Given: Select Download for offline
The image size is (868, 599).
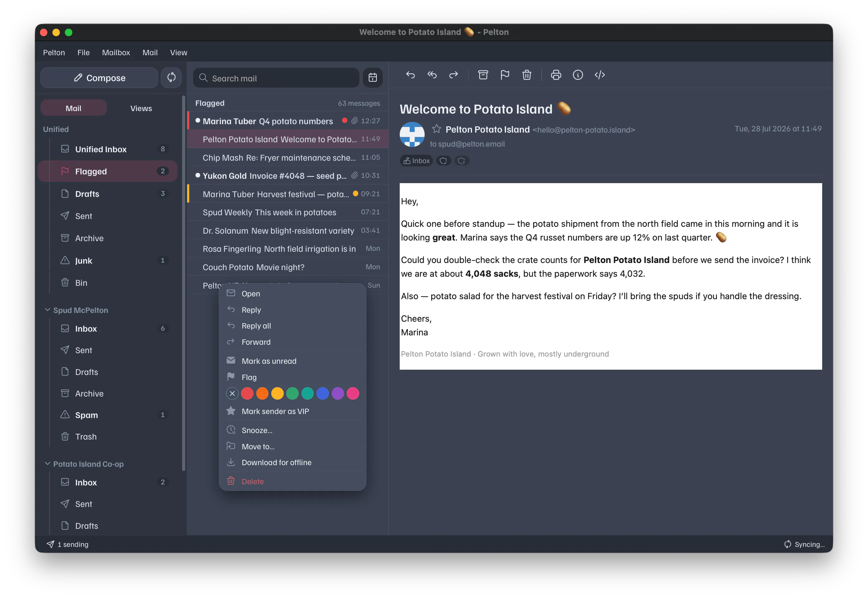Looking at the screenshot, I should pyautogui.click(x=292, y=462).
